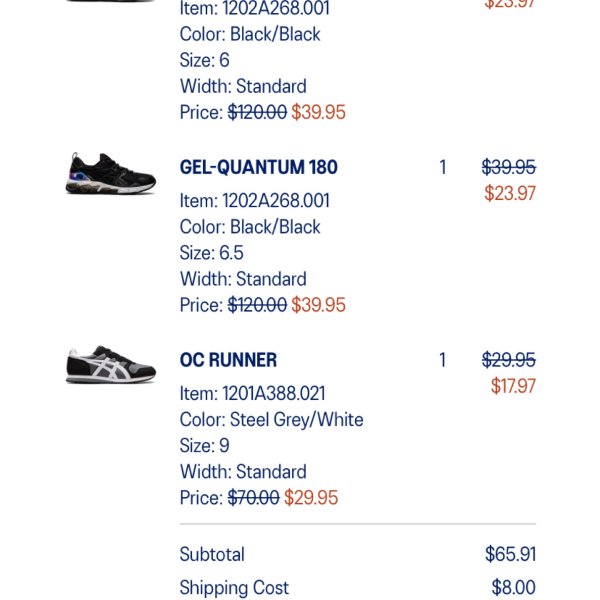This screenshot has height=600, width=600.
Task: Tap the OC RUNNER grey shoe thumbnail
Action: [111, 365]
